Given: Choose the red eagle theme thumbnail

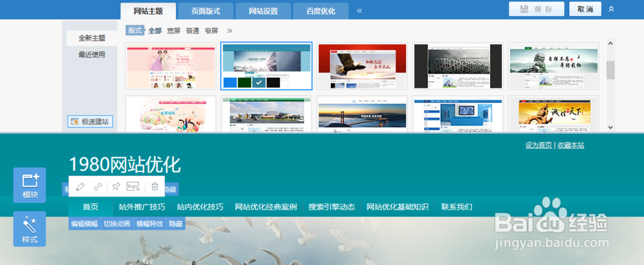Looking at the screenshot, I should click(362, 66).
